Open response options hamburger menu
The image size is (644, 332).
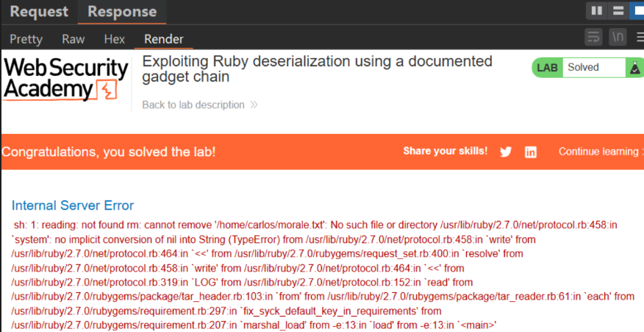coord(640,38)
